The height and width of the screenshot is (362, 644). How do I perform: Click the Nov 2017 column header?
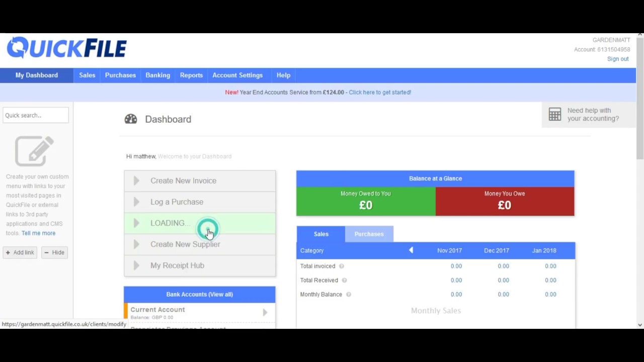pos(449,250)
